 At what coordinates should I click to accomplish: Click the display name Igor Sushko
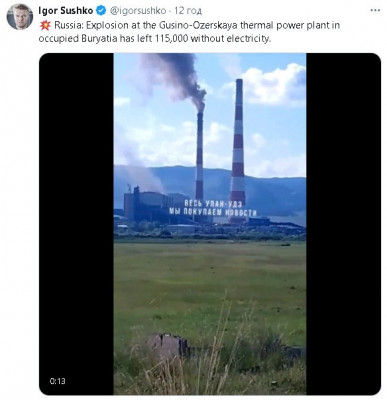pyautogui.click(x=66, y=11)
